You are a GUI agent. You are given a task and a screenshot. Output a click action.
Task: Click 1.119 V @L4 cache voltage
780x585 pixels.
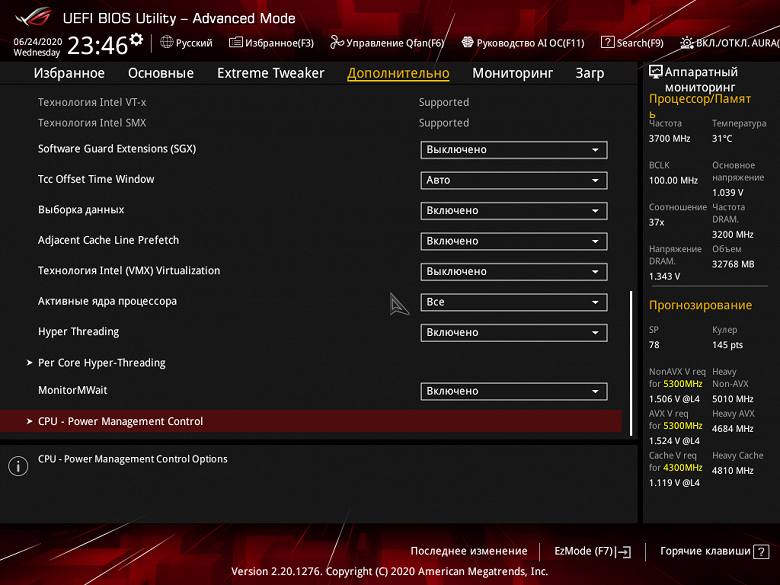[x=674, y=483]
